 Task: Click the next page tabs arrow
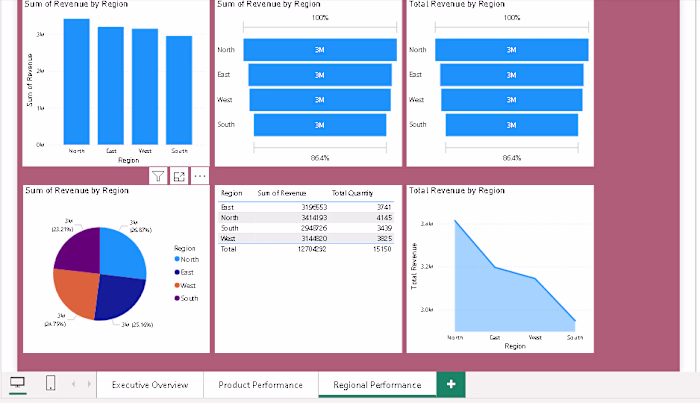click(89, 384)
